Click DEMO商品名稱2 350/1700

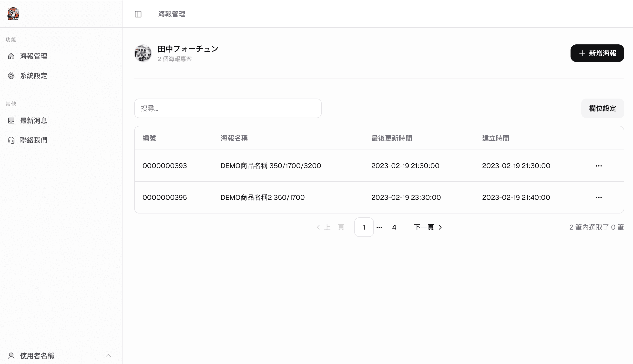click(x=263, y=198)
